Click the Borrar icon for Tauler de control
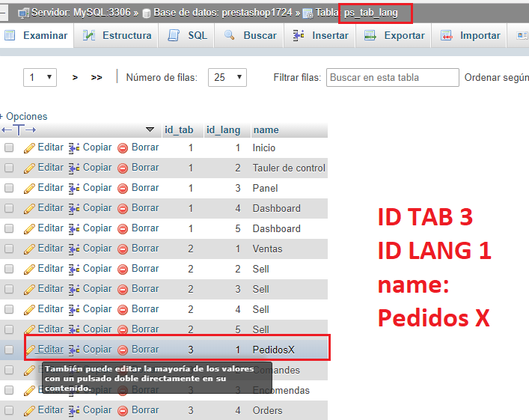Screen dimensions: 529x420 123,168
